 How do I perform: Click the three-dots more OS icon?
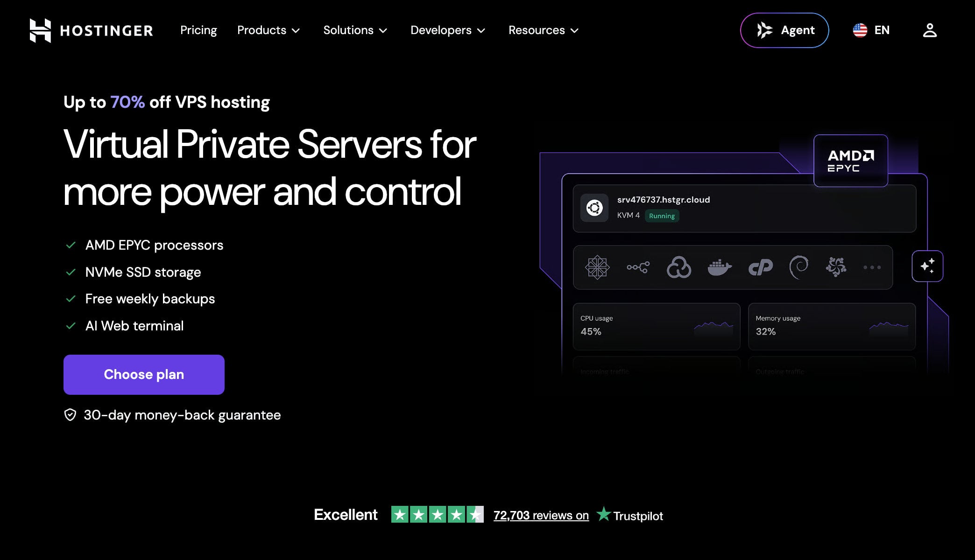(872, 267)
